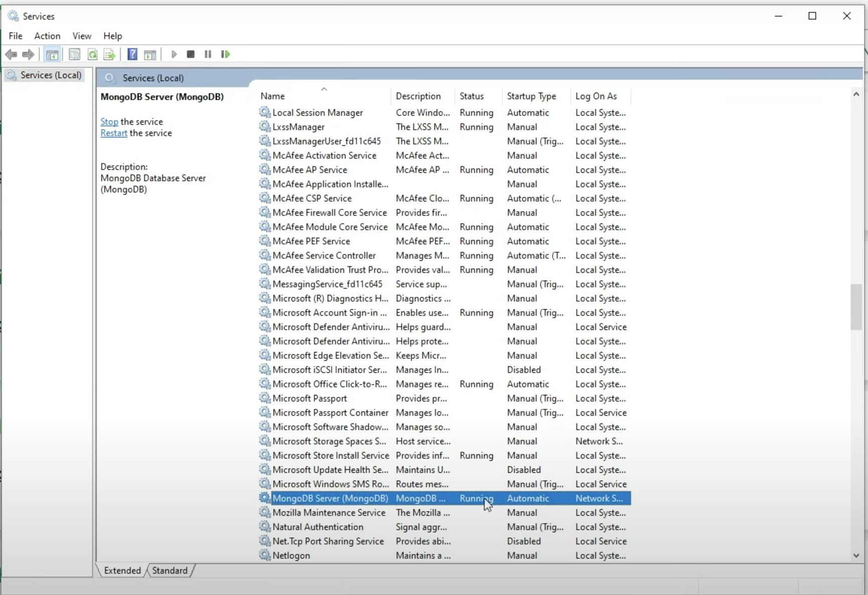Click the gear icon beside McAfee Activation Service
The width and height of the screenshot is (868, 595).
click(x=265, y=155)
